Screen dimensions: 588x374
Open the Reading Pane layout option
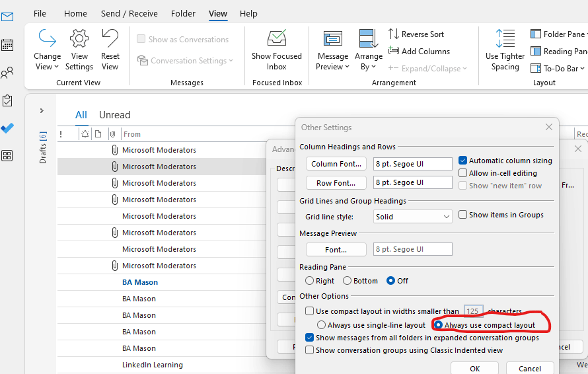click(x=559, y=51)
